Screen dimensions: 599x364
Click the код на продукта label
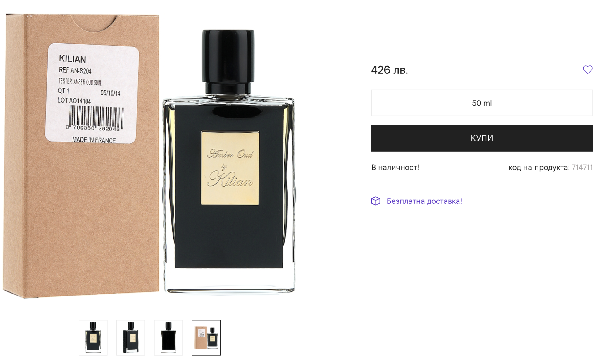tap(539, 168)
